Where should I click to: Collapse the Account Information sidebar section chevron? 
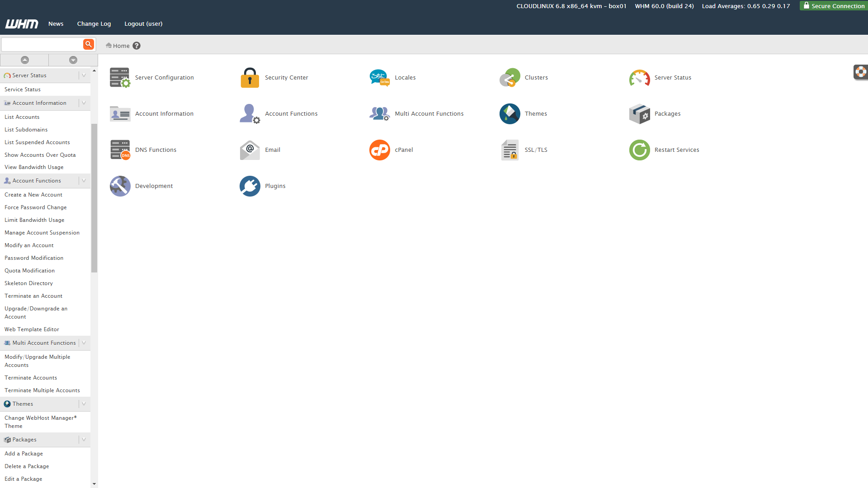84,103
